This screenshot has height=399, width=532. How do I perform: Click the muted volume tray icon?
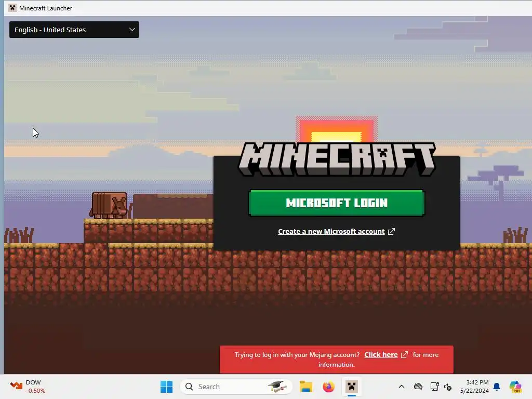(x=448, y=387)
